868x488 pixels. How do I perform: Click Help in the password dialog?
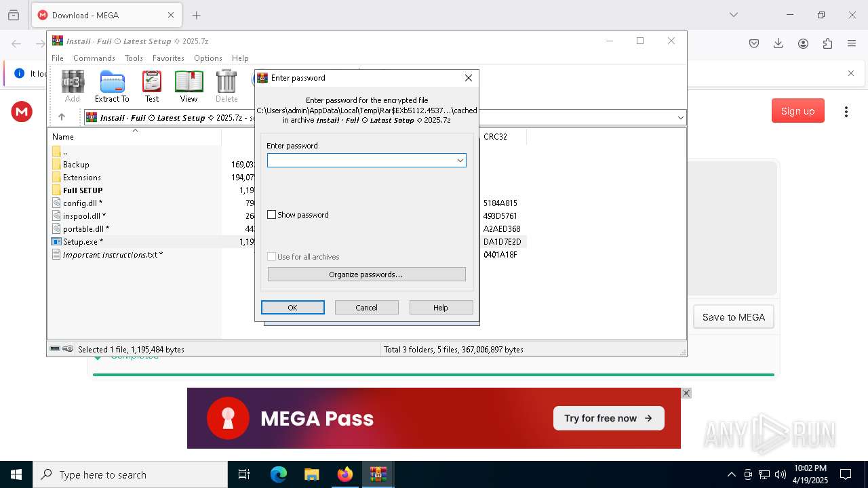[441, 308]
